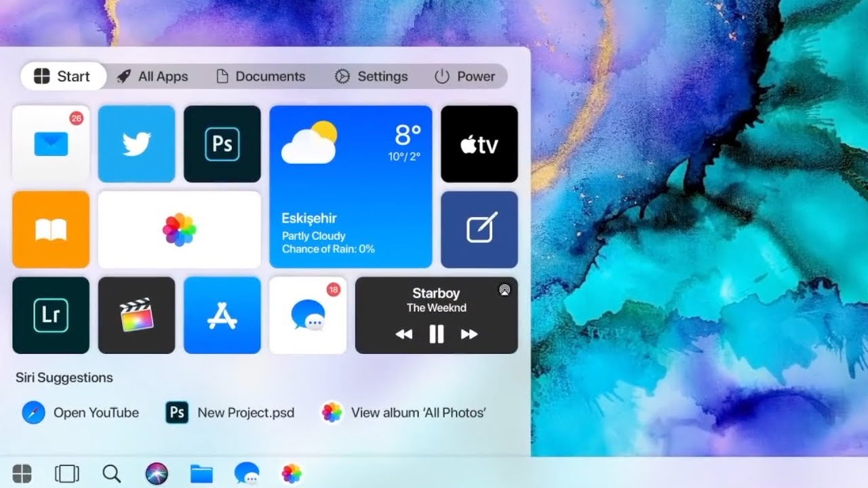This screenshot has width=868, height=488.
Task: Skip to previous track in Starboy player
Action: (x=404, y=334)
